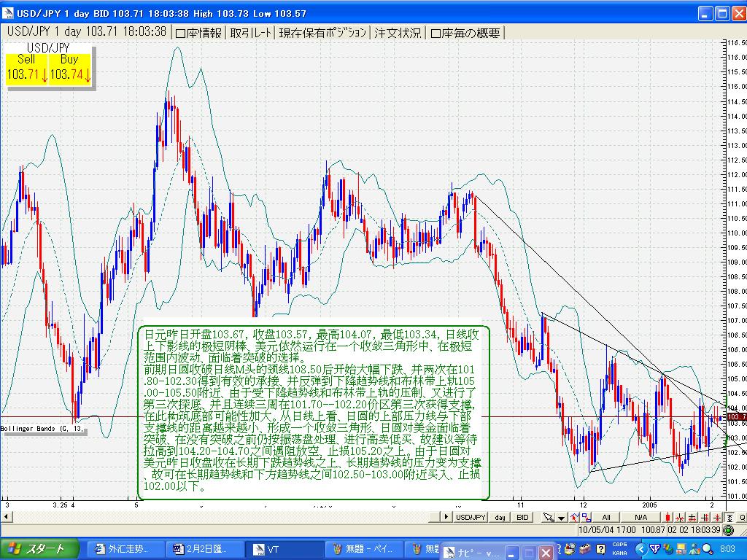747x560 pixels.
Task: Switch to the first 無題 Paint taskbar item
Action: click(x=364, y=549)
